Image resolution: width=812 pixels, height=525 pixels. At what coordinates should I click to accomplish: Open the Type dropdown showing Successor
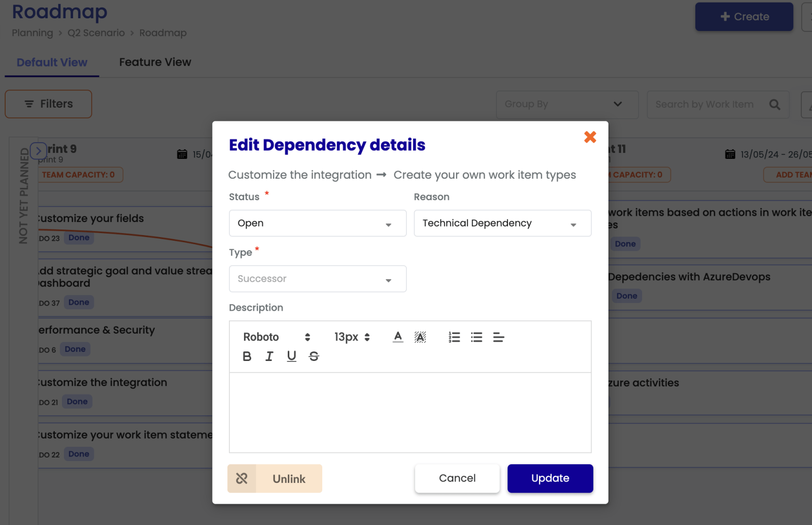point(318,279)
